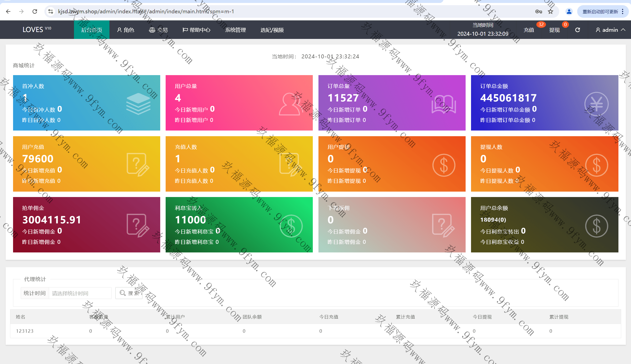Click the refresh icon in the top navbar

tap(578, 30)
